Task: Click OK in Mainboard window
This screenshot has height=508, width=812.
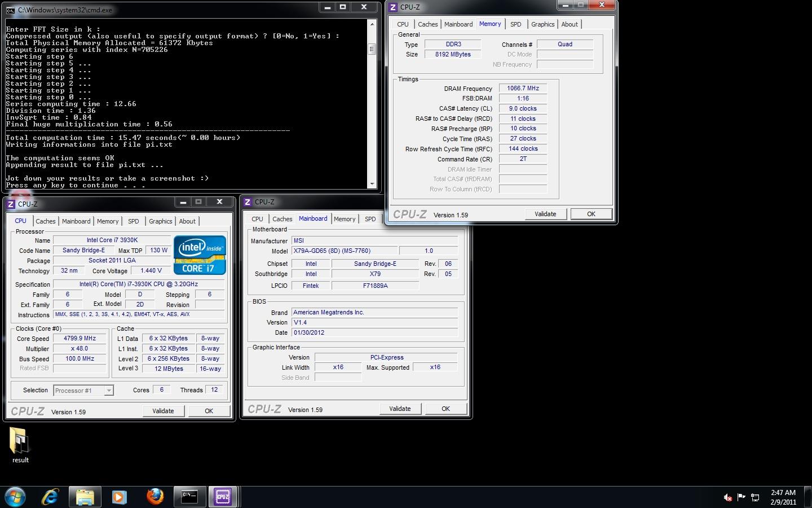Action: point(445,409)
